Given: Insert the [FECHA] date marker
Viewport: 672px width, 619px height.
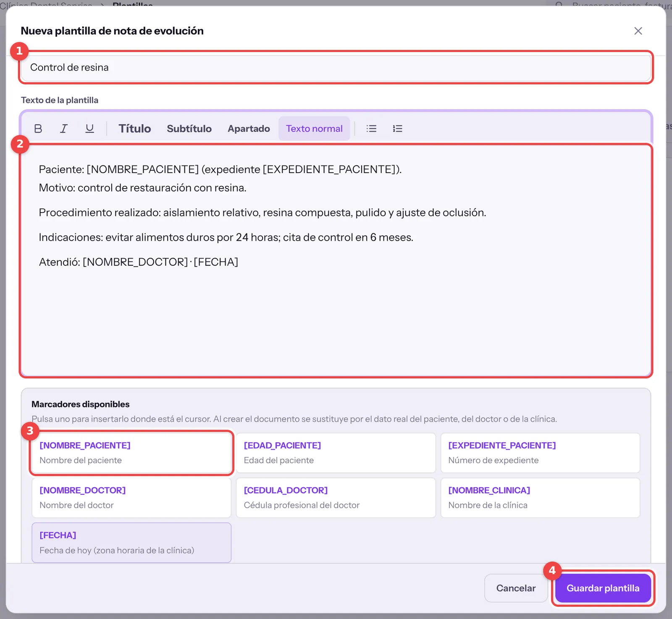Looking at the screenshot, I should (131, 543).
